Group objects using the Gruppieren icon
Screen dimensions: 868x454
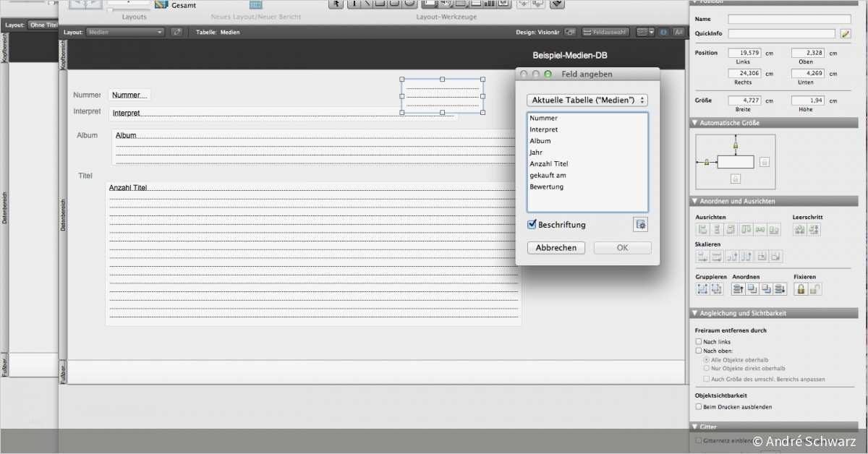pos(701,288)
